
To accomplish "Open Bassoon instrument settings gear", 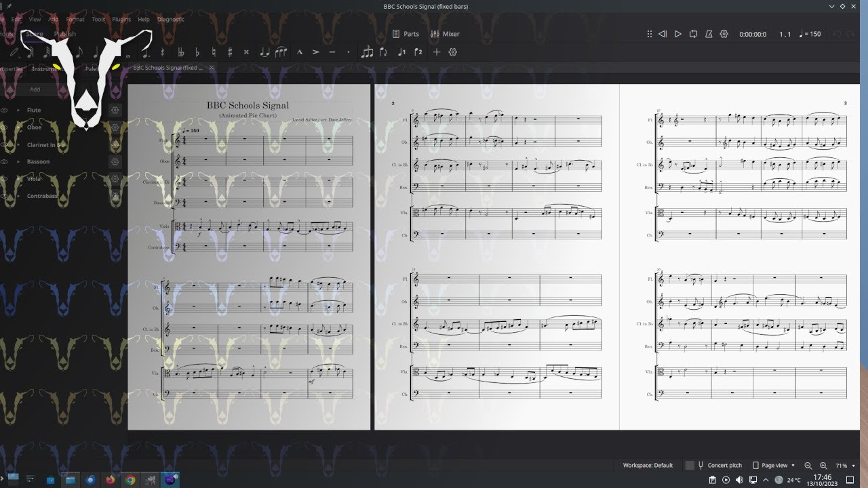I will click(x=115, y=162).
